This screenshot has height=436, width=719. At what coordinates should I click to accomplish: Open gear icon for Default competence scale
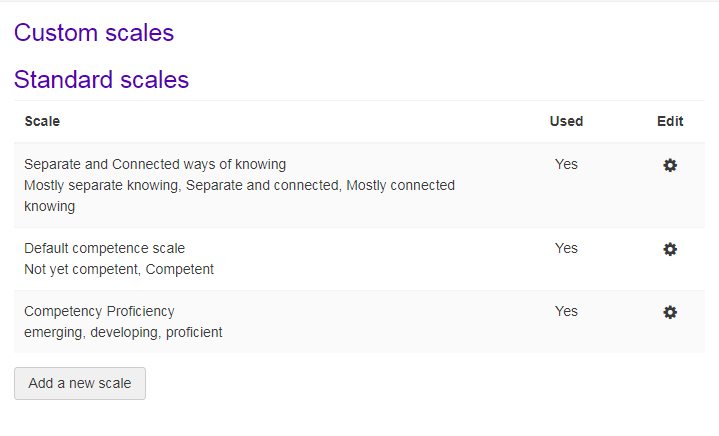670,249
